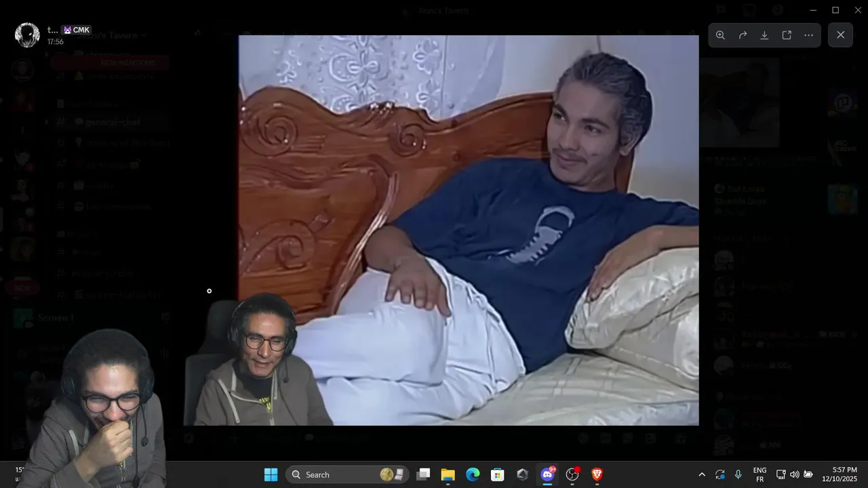Open the three-dot more options menu
The height and width of the screenshot is (488, 868).
[x=808, y=35]
